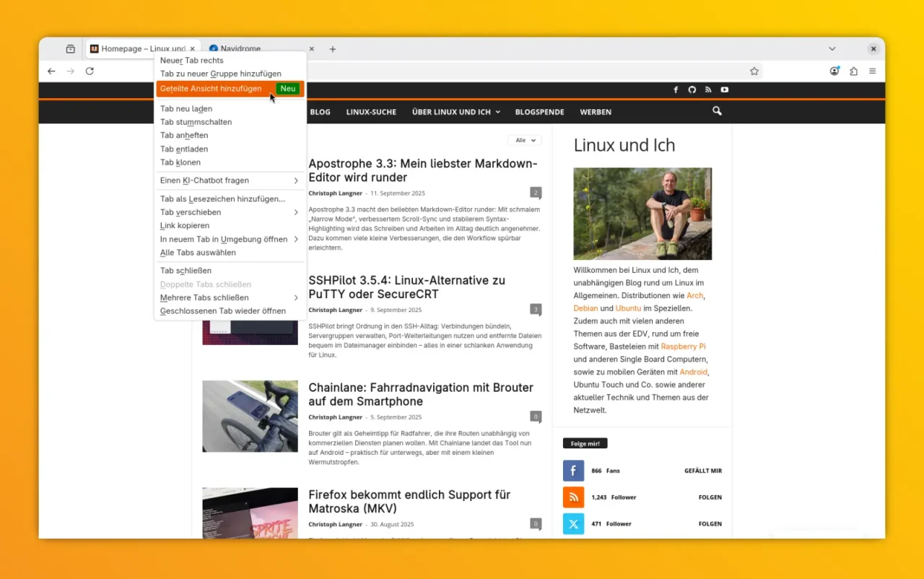Open the RSS feed icon in the black header bar
Image resolution: width=924 pixels, height=579 pixels.
(x=708, y=90)
